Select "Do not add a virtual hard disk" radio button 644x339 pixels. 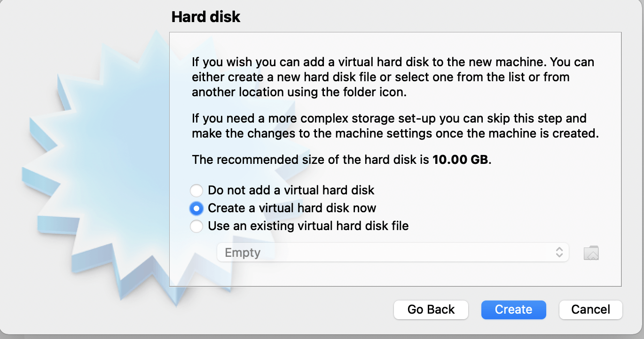pos(196,191)
